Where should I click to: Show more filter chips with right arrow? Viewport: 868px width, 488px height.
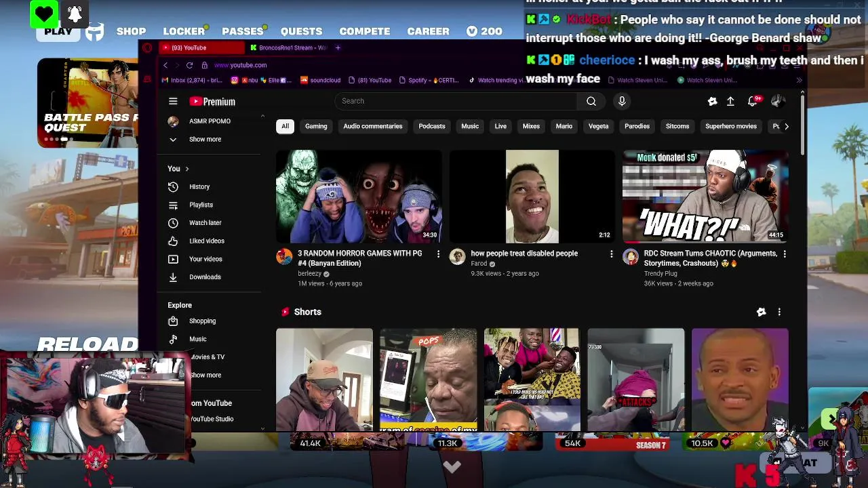(786, 126)
